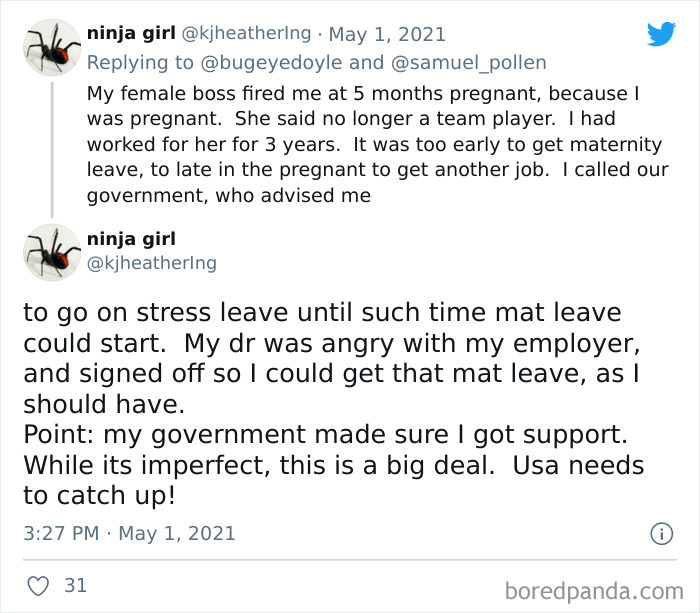The height and width of the screenshot is (613, 700).
Task: Click the parent tweet text about female boss
Action: (x=377, y=144)
